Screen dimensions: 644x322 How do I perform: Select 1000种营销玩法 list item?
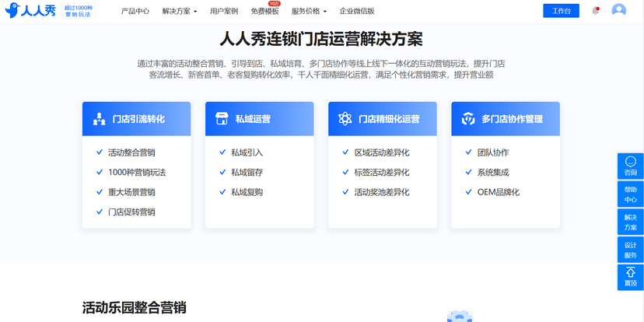coord(137,173)
